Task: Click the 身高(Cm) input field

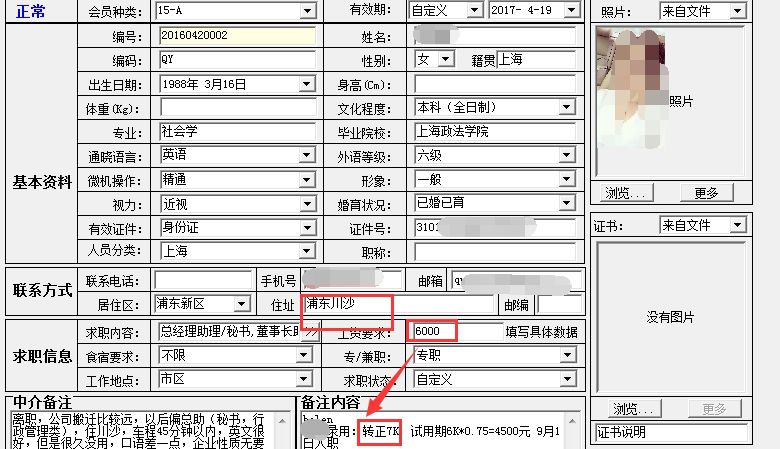Action: pyautogui.click(x=494, y=85)
